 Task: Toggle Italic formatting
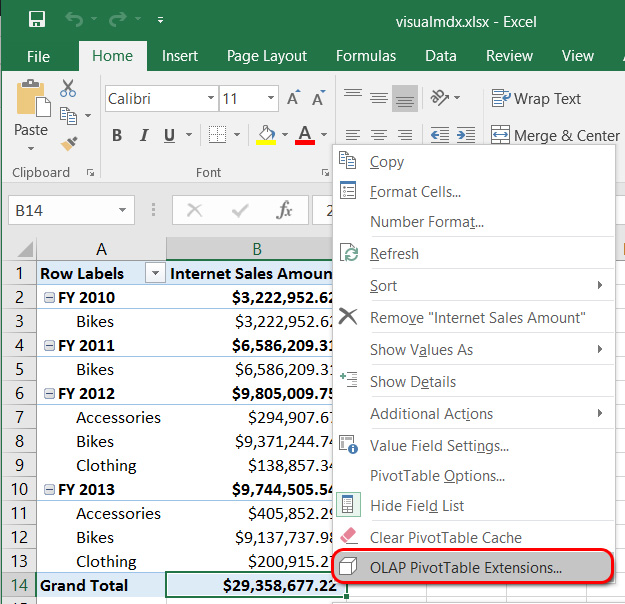[x=144, y=135]
